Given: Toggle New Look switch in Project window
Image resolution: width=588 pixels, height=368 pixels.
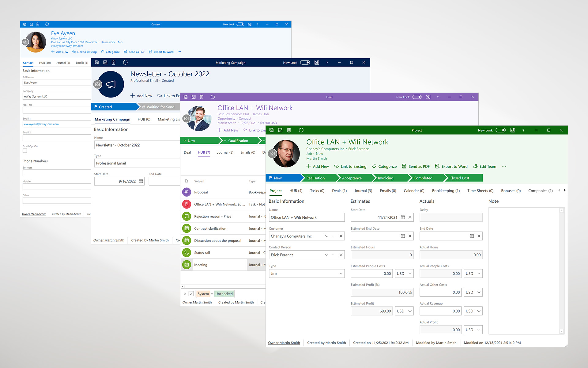Looking at the screenshot, I should click(501, 130).
